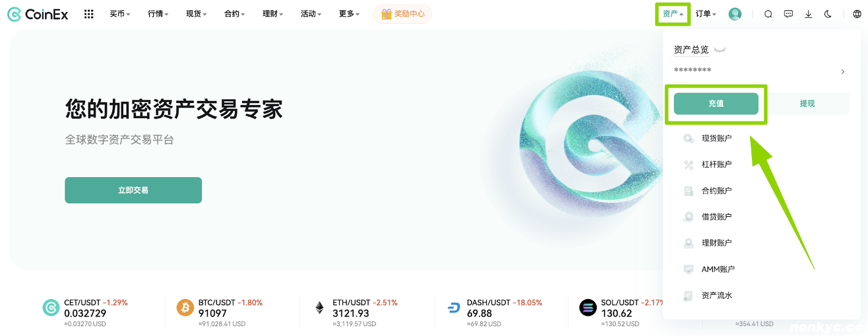Click the search magnifier icon

[x=768, y=14]
